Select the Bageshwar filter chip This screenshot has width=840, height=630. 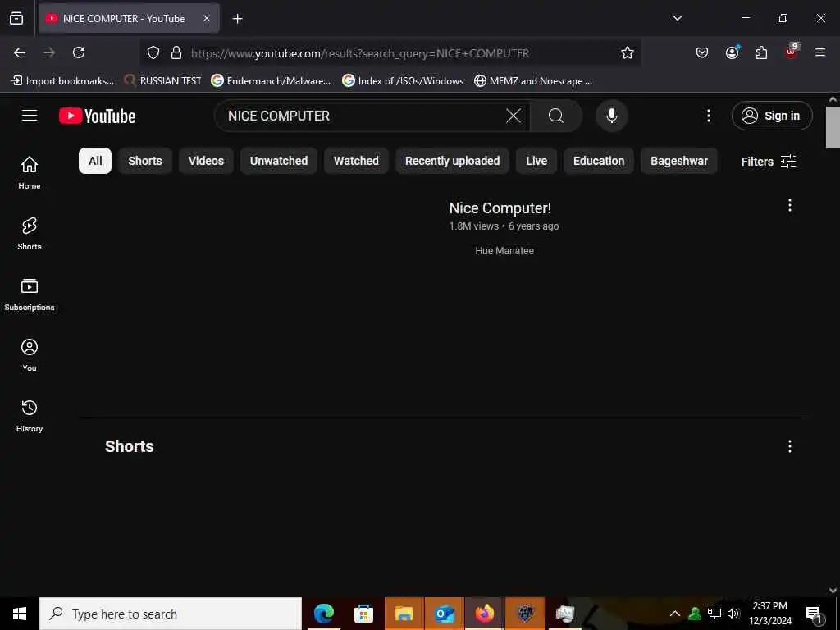(x=679, y=161)
